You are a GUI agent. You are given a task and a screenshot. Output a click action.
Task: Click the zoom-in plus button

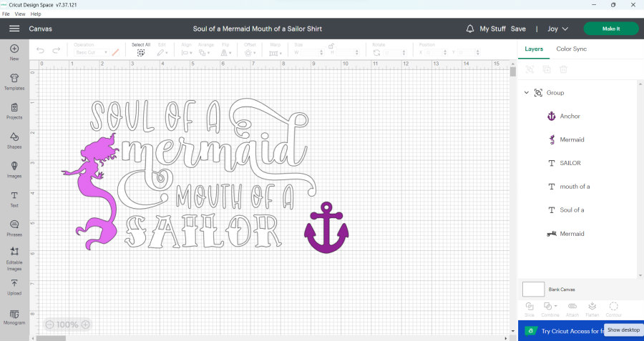click(x=86, y=325)
